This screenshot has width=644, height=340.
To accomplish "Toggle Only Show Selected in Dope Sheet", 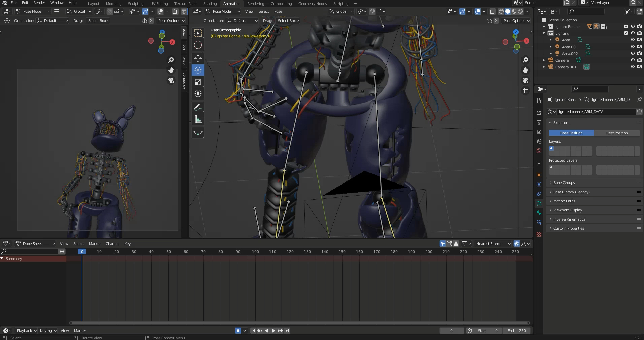I will 443,244.
